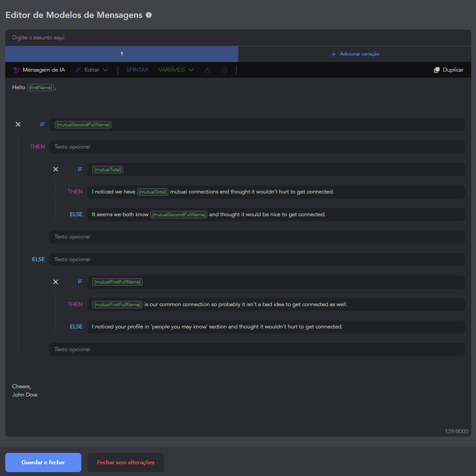
Task: Click Adicionar variação
Action: 355,54
